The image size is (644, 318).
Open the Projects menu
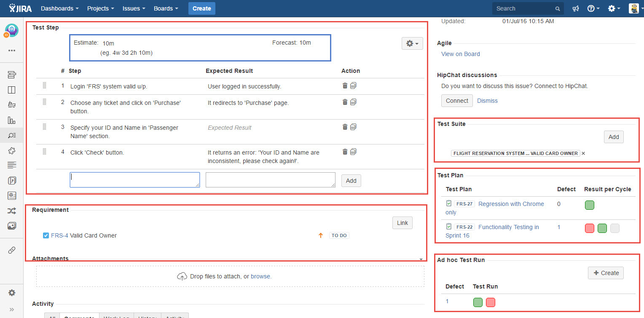(101, 8)
